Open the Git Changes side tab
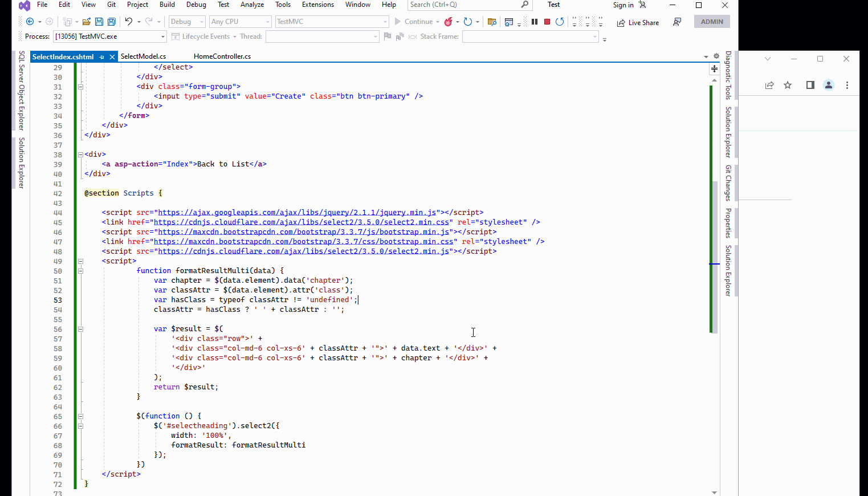Screen dimensions: 868x496 point(728,182)
